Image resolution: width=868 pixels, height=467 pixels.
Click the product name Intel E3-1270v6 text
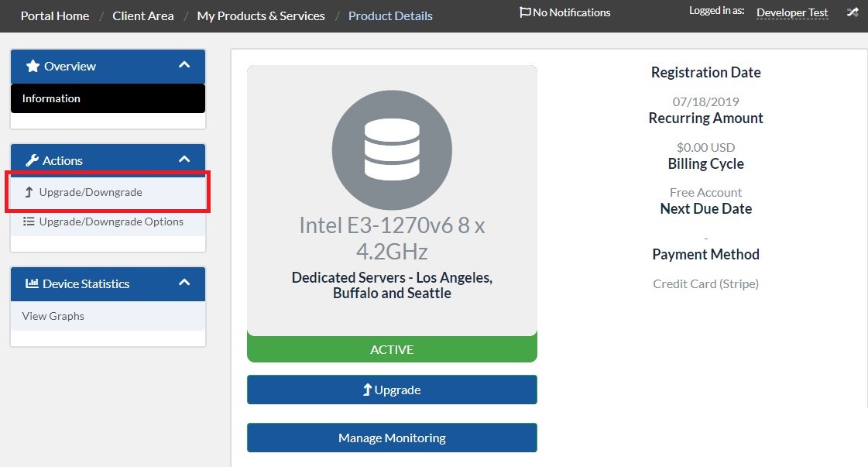(392, 239)
